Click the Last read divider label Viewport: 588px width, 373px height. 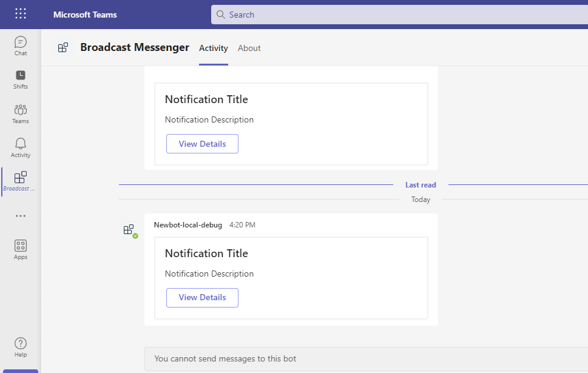pos(421,184)
